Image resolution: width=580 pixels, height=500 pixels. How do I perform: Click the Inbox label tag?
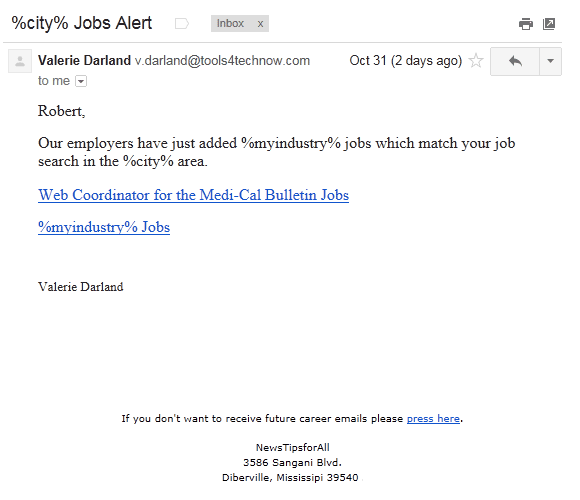click(230, 23)
